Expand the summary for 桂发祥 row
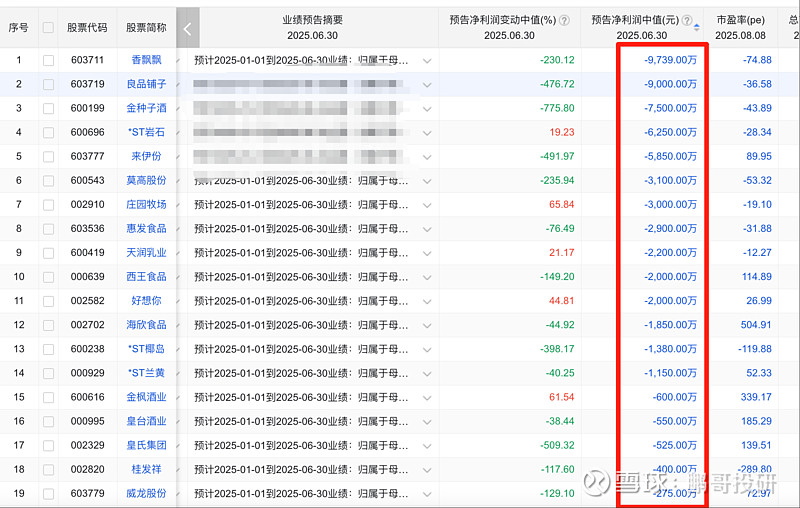This screenshot has height=508, width=800. [427, 470]
